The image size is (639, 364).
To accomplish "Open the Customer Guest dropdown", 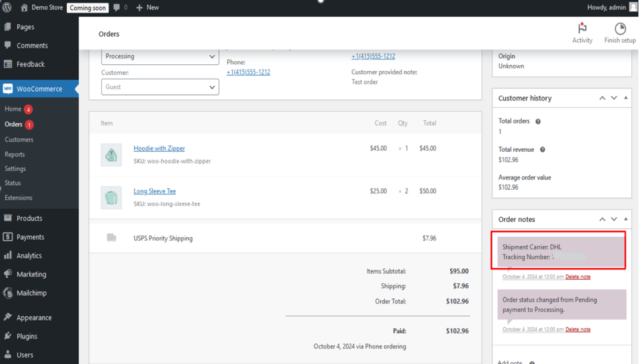I will click(x=160, y=87).
